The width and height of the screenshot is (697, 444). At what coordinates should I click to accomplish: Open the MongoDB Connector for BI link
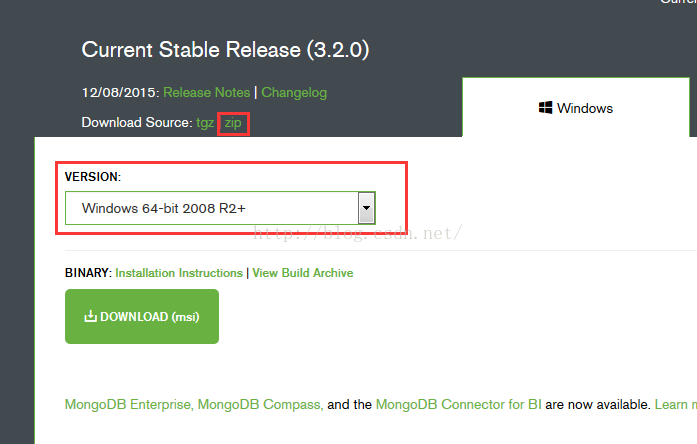coord(458,404)
